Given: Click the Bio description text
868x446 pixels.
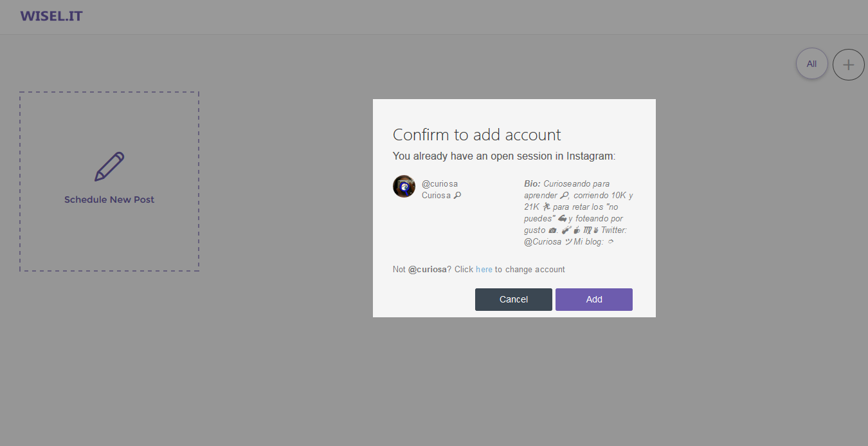Looking at the screenshot, I should click(579, 213).
